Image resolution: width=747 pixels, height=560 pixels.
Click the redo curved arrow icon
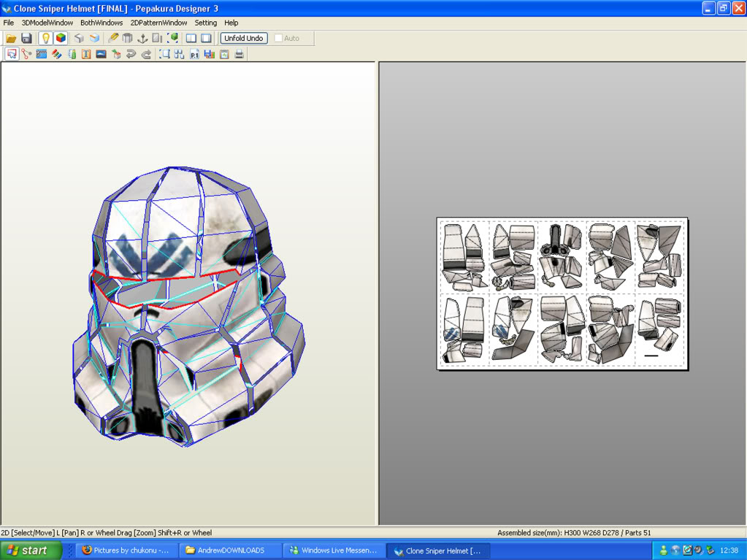coord(146,54)
